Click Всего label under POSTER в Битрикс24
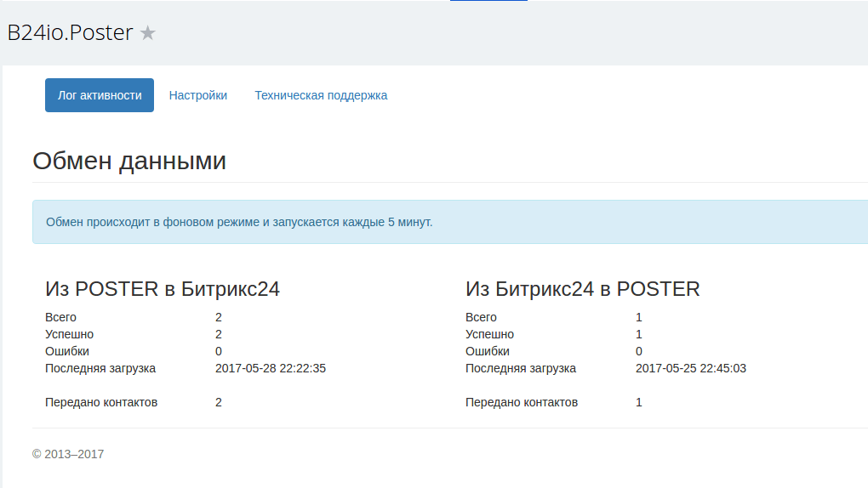This screenshot has height=488, width=868. coord(61,317)
